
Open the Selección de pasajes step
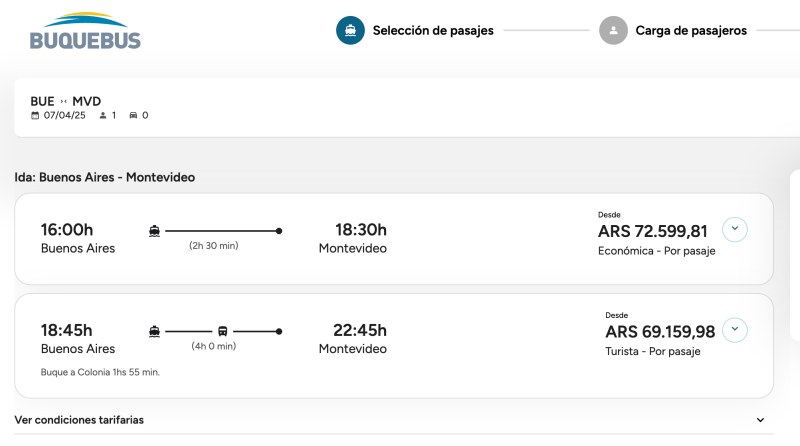tap(433, 31)
